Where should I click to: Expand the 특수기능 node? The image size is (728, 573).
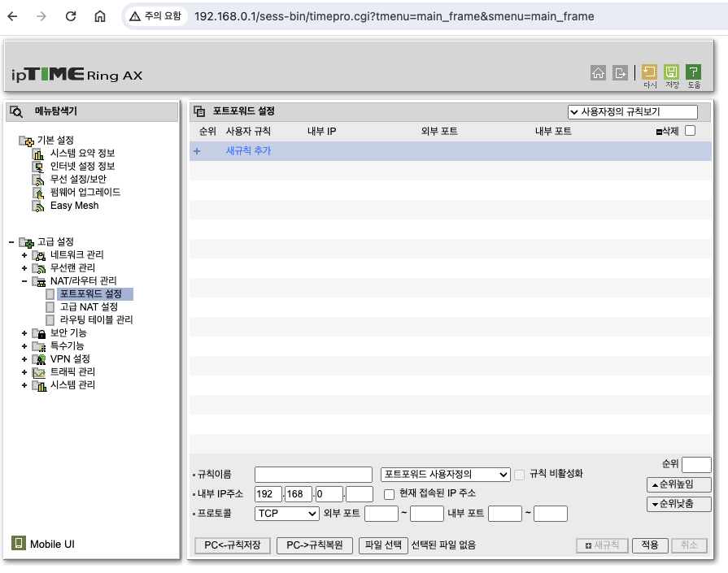tap(24, 346)
